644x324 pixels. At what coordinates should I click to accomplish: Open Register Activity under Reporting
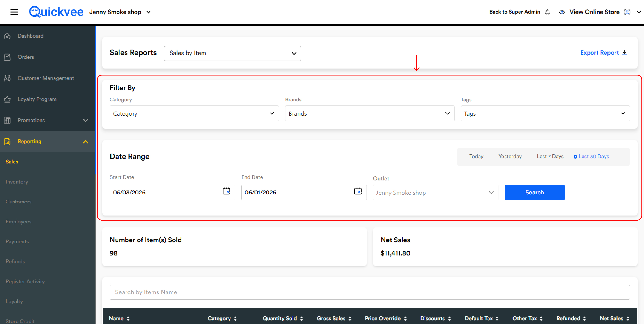click(x=25, y=282)
